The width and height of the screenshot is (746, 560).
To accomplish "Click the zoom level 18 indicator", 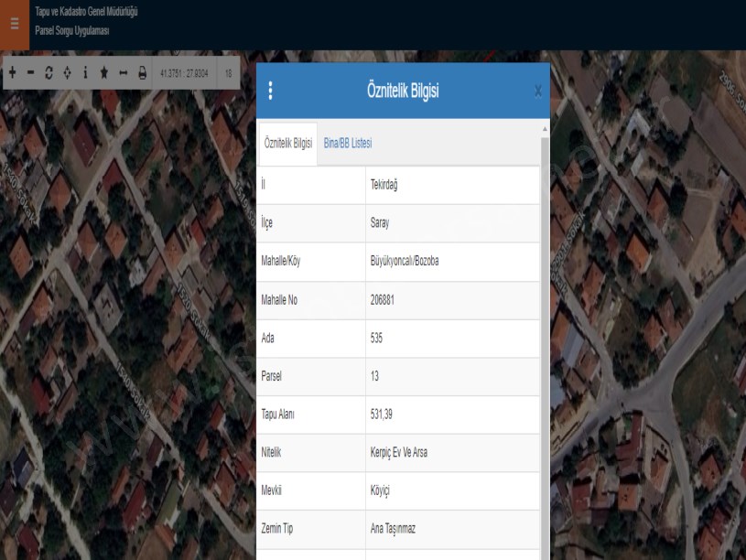I will [228, 73].
